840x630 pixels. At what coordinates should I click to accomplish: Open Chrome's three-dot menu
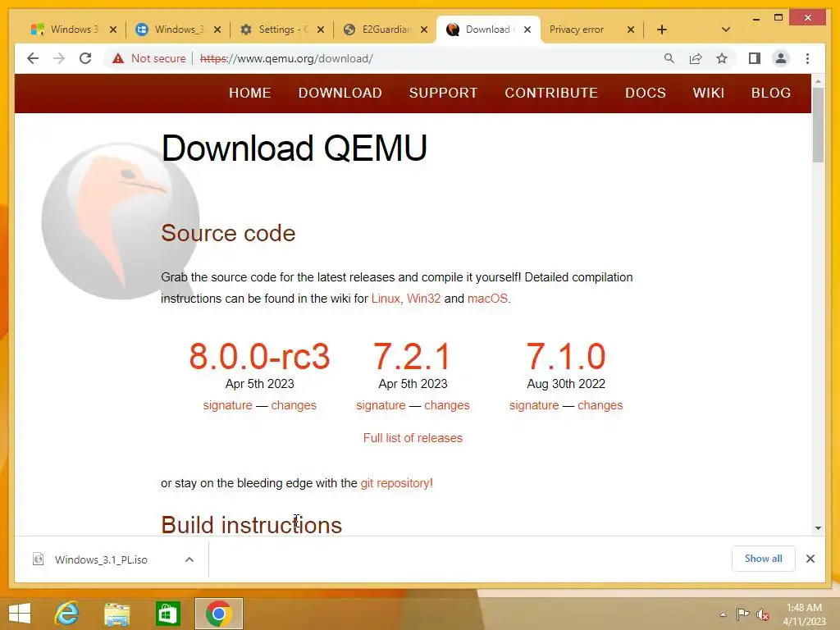(x=807, y=58)
